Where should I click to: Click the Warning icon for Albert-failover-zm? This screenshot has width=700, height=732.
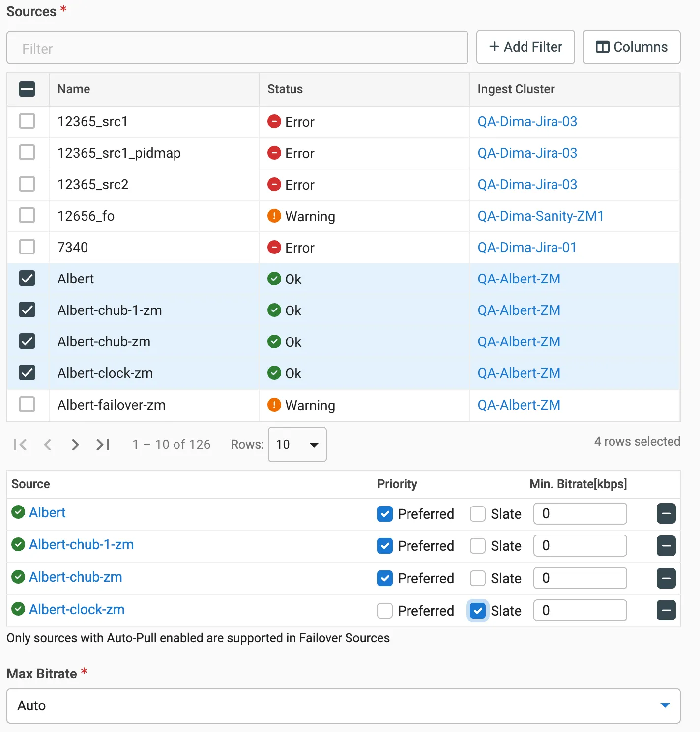tap(274, 405)
